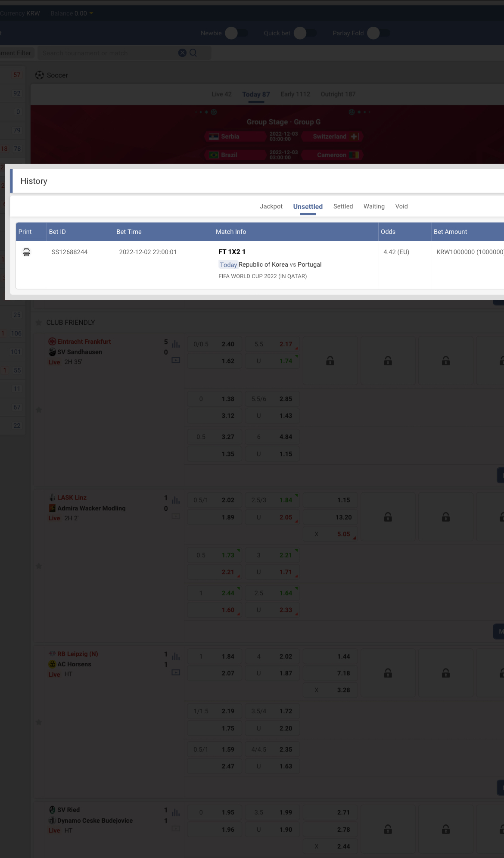Open live stream for RB Leipzig match

pos(176,672)
